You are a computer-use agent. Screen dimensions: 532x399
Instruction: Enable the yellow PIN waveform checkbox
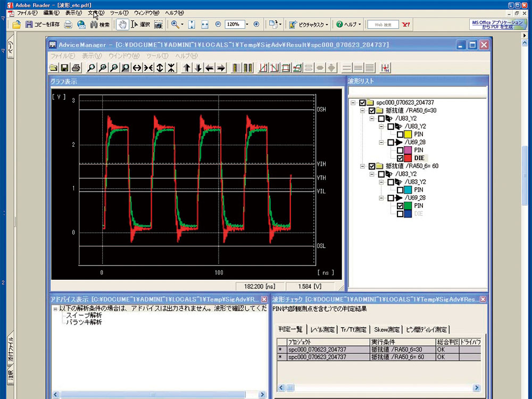pyautogui.click(x=400, y=135)
